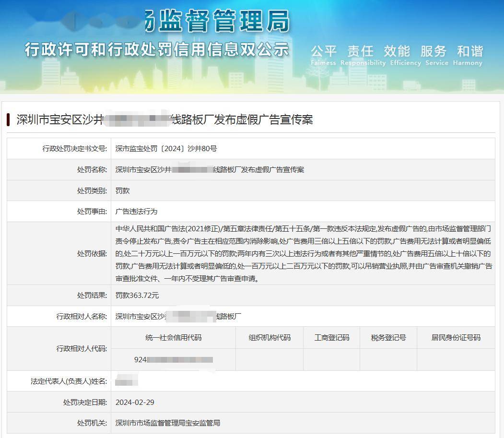Click the 责任 Responsibility slogan text
The image size is (504, 438).
[x=363, y=55]
